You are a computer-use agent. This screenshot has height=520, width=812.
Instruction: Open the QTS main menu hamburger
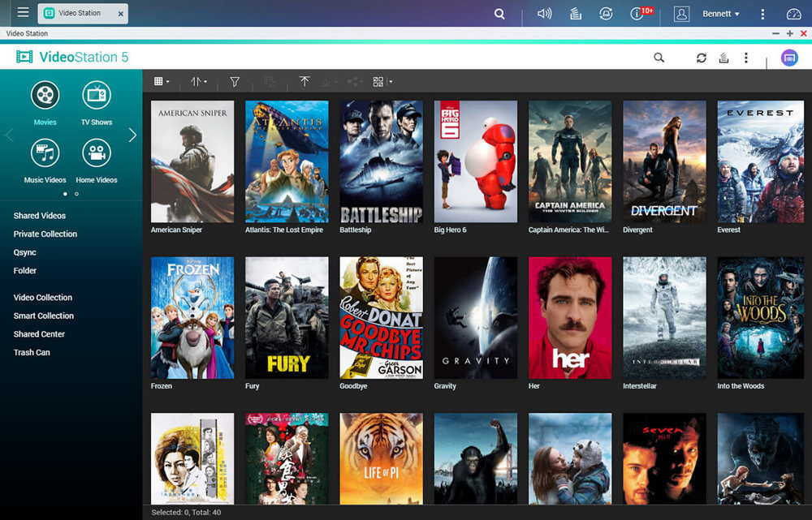tap(23, 12)
